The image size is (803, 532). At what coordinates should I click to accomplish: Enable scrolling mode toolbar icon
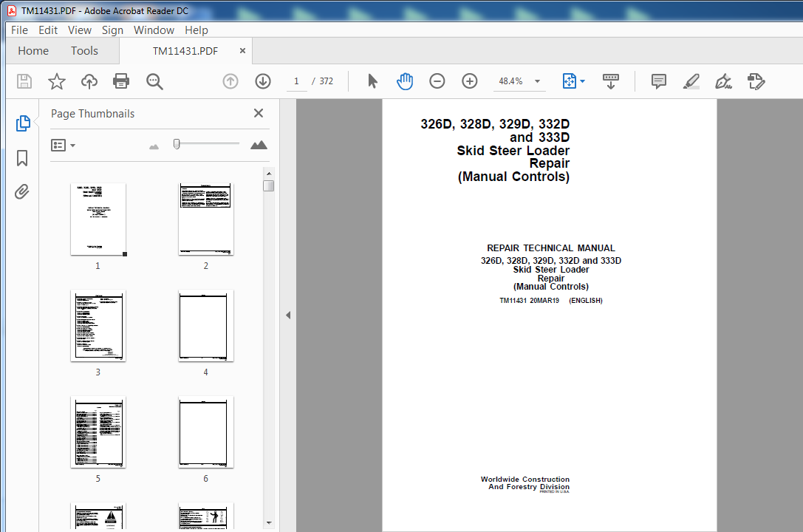[x=610, y=81]
